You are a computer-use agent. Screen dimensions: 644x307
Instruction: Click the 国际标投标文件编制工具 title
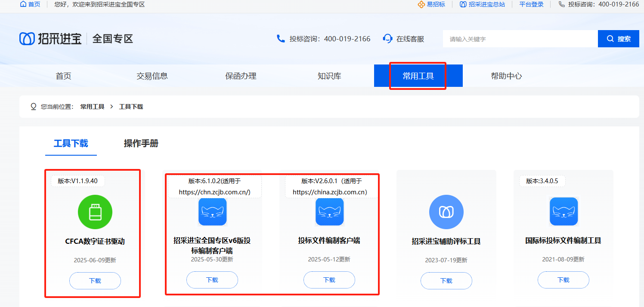coord(563,241)
